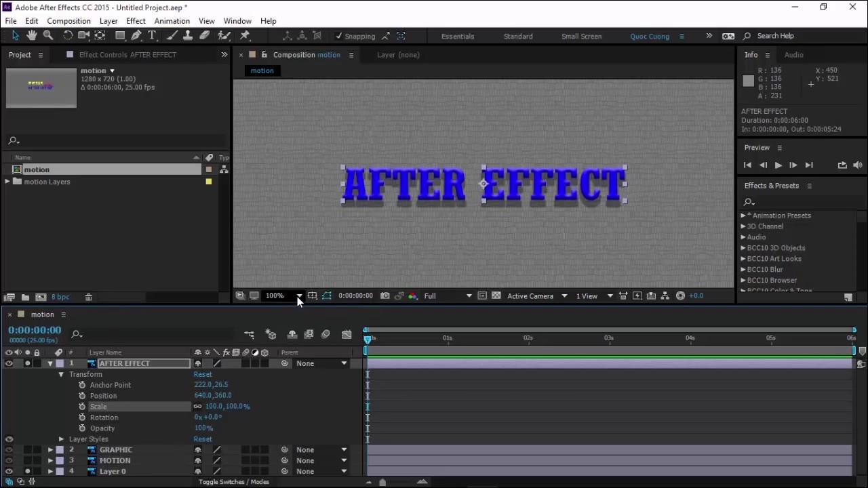Select the Clone Stamp tool
The width and height of the screenshot is (868, 488).
pos(188,36)
